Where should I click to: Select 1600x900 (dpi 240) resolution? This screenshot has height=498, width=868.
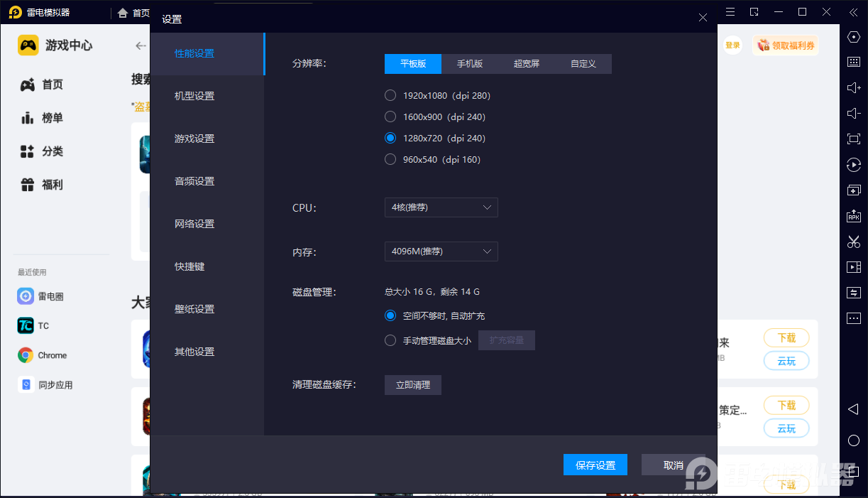coord(390,117)
